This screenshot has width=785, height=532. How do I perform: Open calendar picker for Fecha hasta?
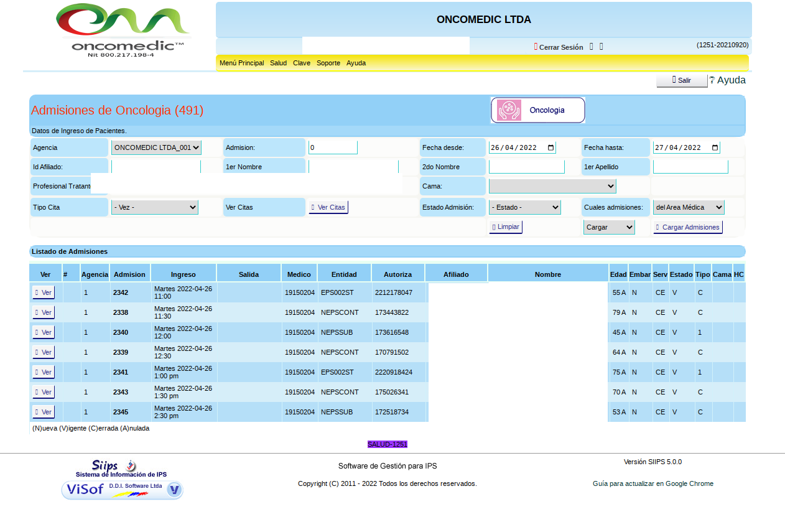pyautogui.click(x=715, y=147)
